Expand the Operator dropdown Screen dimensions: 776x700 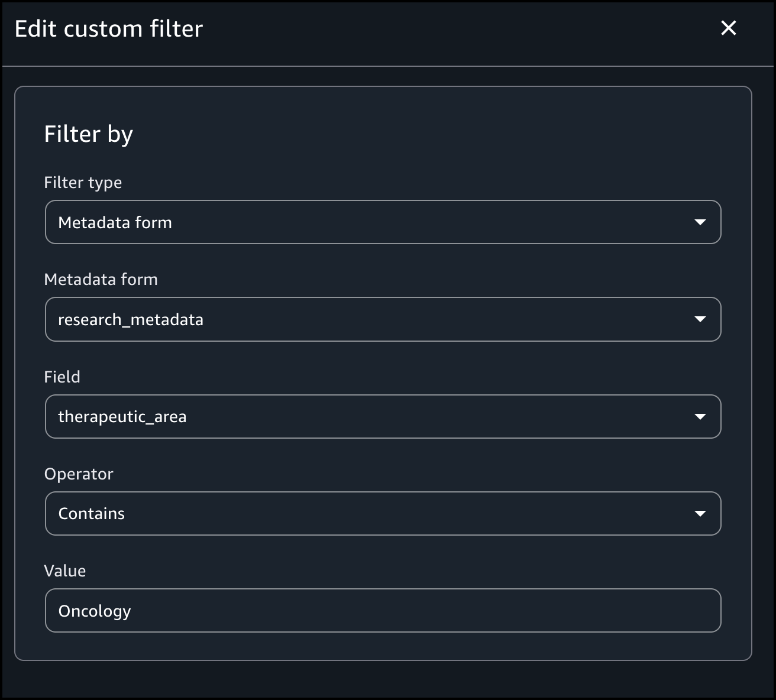click(x=383, y=513)
